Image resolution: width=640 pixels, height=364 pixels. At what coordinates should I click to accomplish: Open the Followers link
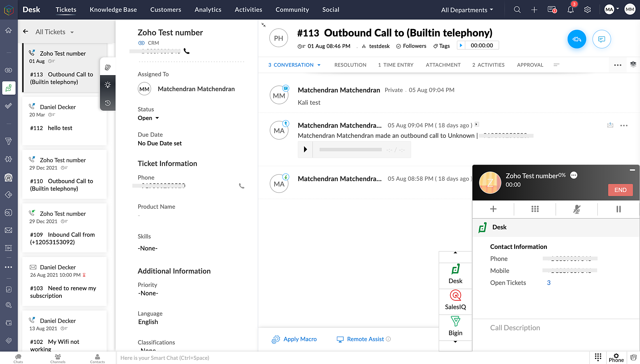(411, 46)
